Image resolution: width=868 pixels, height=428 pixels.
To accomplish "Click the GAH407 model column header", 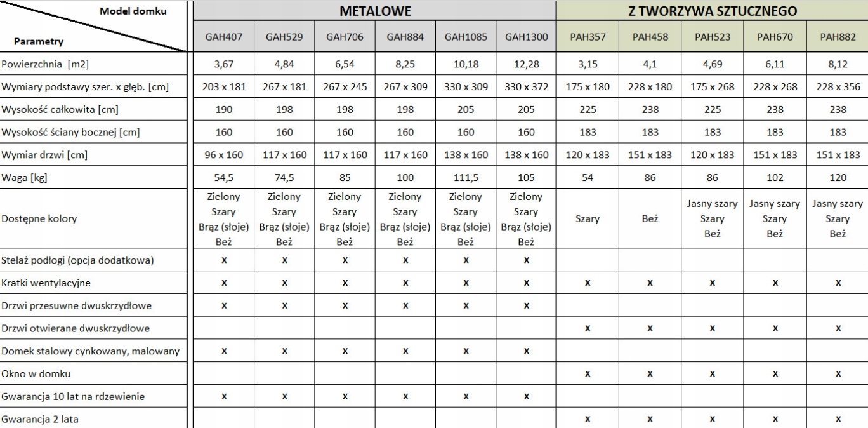I will pos(223,37).
